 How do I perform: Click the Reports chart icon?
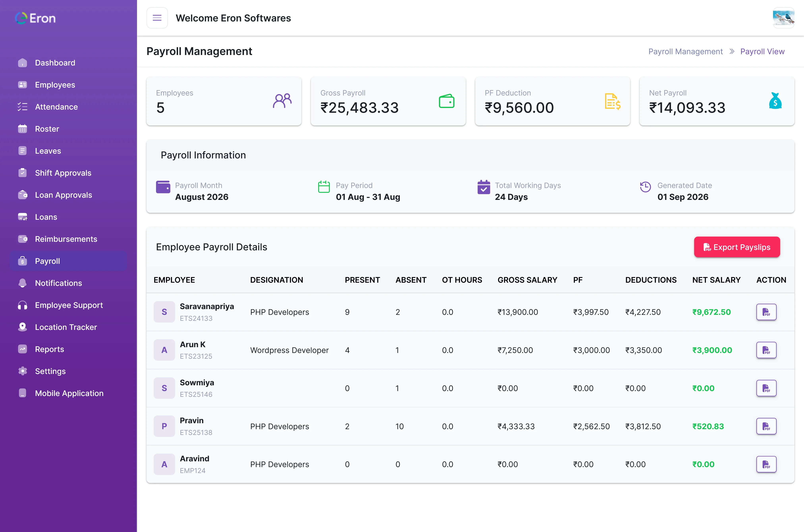pyautogui.click(x=22, y=349)
